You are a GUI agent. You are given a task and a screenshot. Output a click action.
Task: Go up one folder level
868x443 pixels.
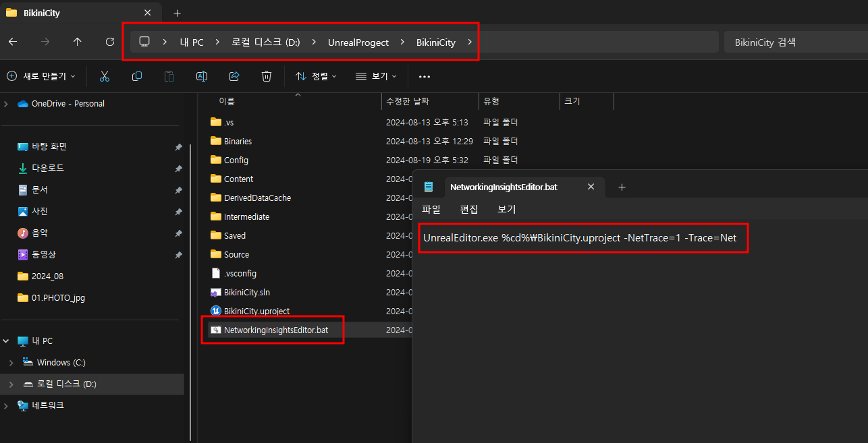(78, 42)
